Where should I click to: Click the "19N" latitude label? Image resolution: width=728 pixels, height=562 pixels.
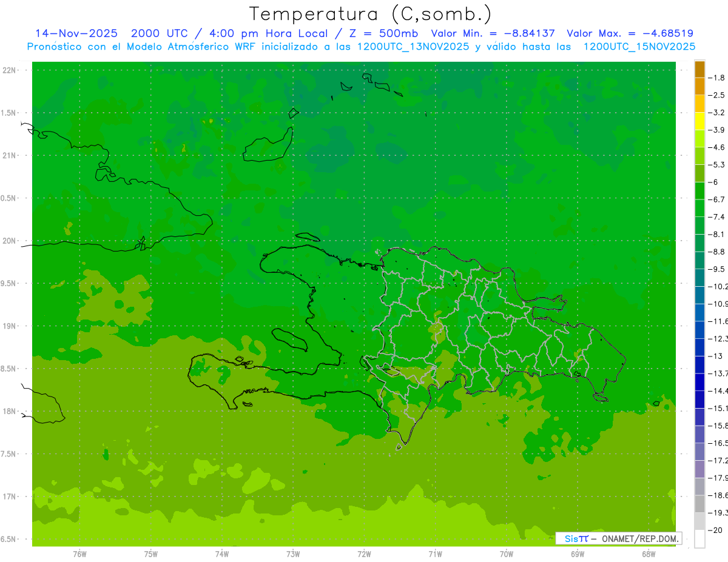[10, 326]
